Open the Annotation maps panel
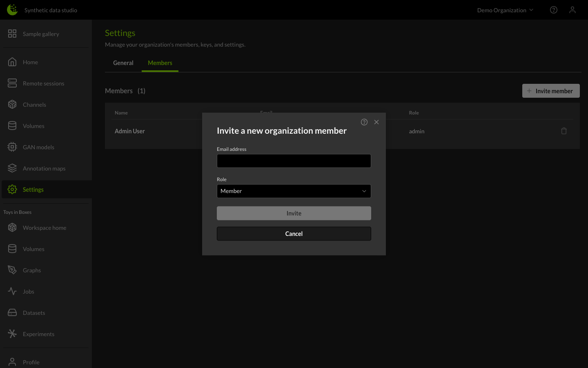 click(x=44, y=168)
